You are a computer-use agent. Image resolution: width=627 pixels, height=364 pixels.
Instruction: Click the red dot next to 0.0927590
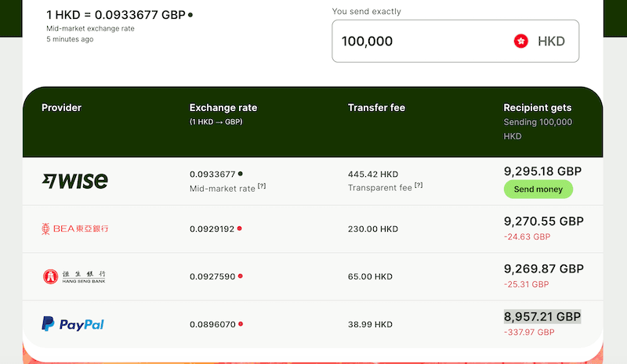point(241,276)
